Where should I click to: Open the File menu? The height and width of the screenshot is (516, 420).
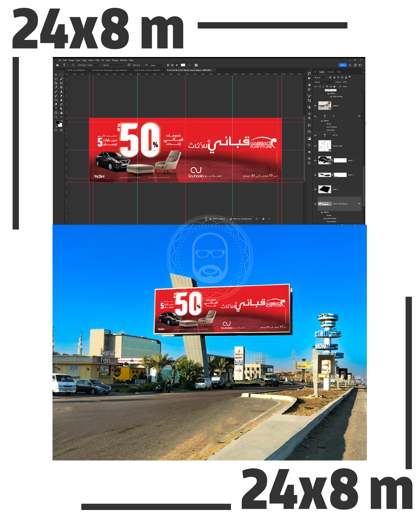click(x=60, y=60)
